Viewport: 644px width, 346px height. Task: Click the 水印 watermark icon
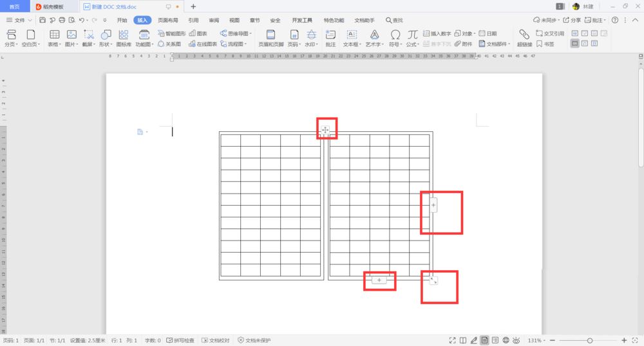312,35
